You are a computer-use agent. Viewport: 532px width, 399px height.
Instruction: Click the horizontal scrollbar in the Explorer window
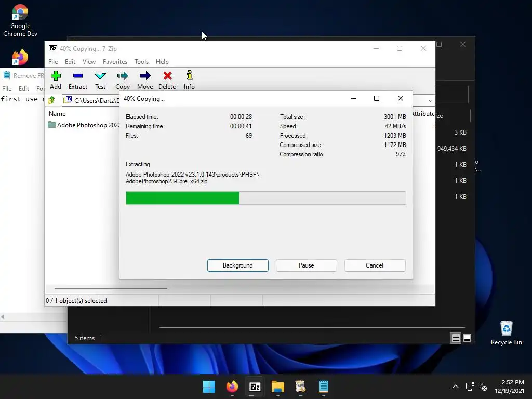[312, 328]
